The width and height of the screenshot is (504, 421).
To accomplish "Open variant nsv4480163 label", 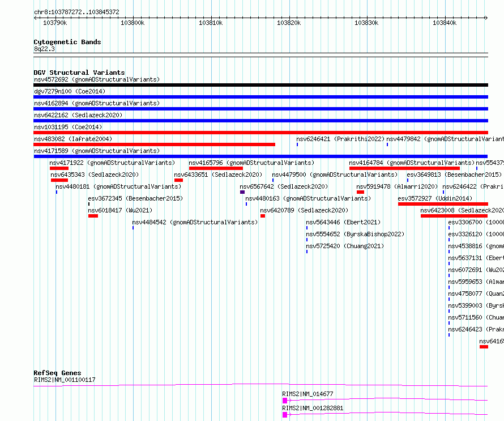I will pos(308,198).
